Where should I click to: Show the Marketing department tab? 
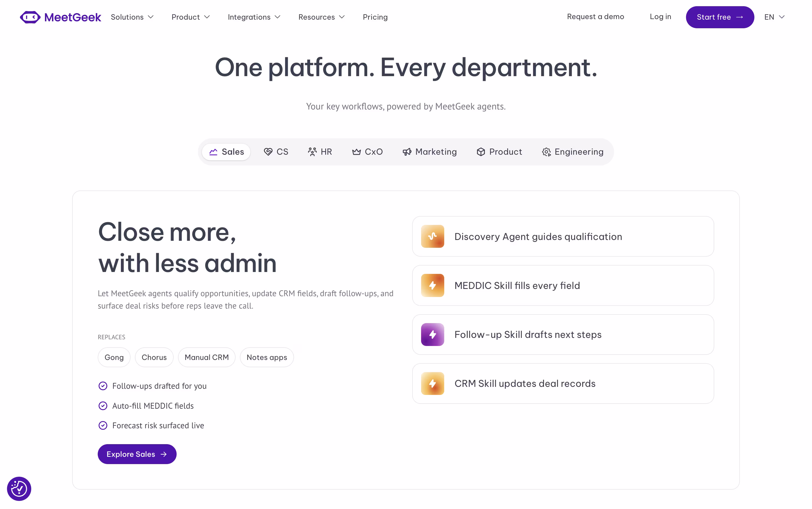coord(429,152)
